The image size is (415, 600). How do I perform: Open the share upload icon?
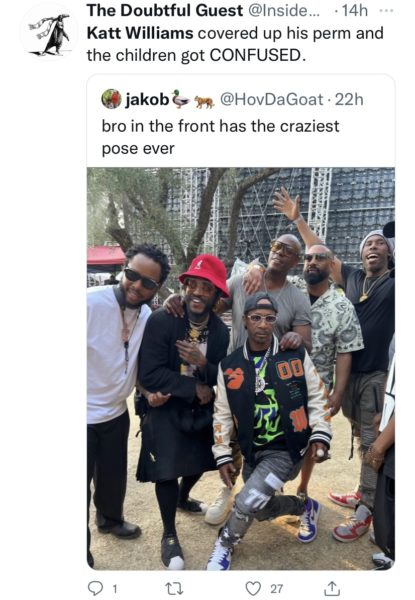[332, 588]
